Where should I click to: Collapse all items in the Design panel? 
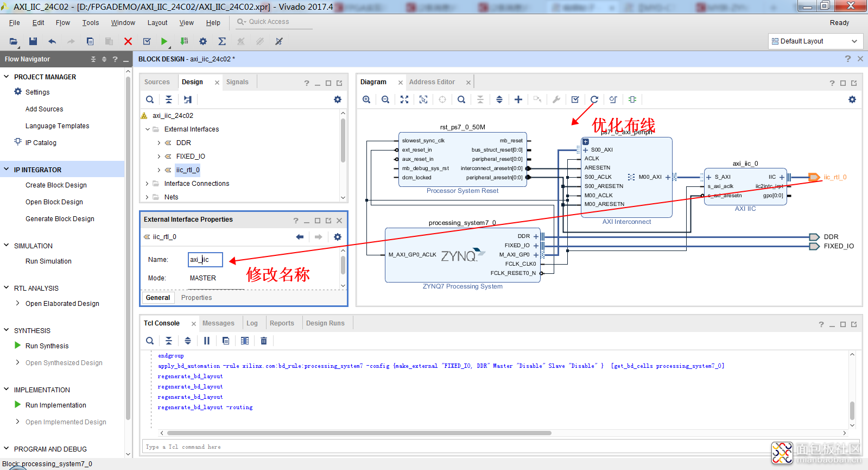(169, 99)
